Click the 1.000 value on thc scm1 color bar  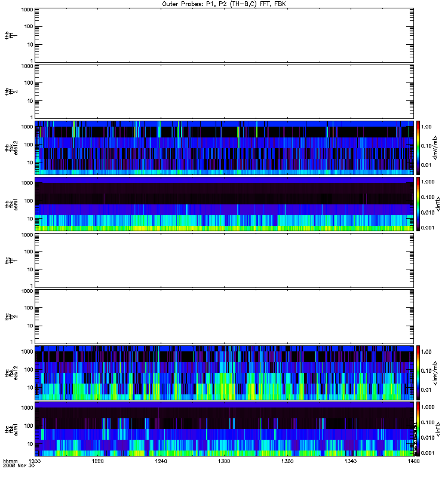(x=428, y=407)
